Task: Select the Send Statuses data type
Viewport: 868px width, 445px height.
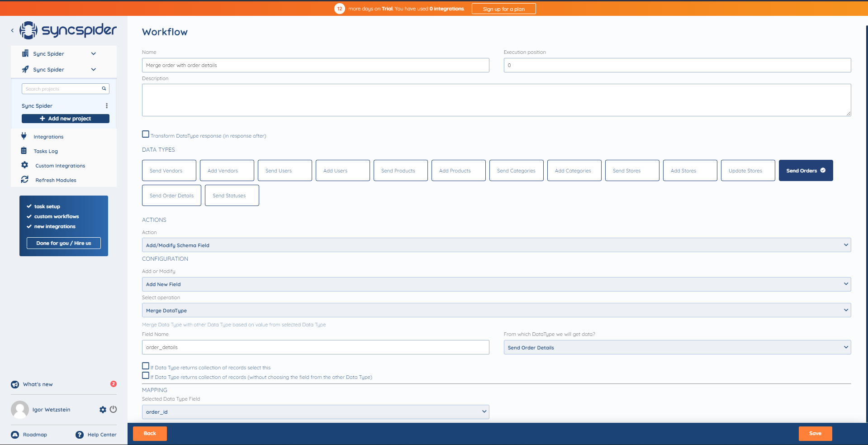Action: pyautogui.click(x=232, y=196)
